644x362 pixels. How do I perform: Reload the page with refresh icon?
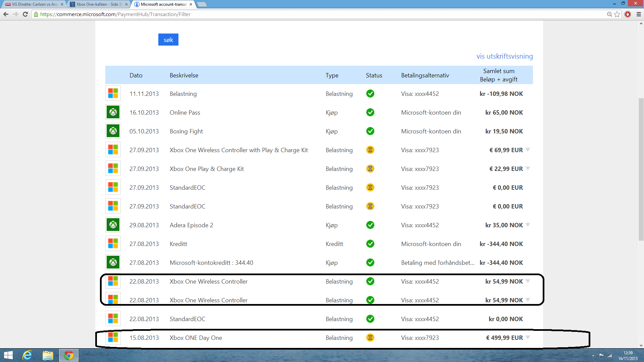pyautogui.click(x=25, y=14)
